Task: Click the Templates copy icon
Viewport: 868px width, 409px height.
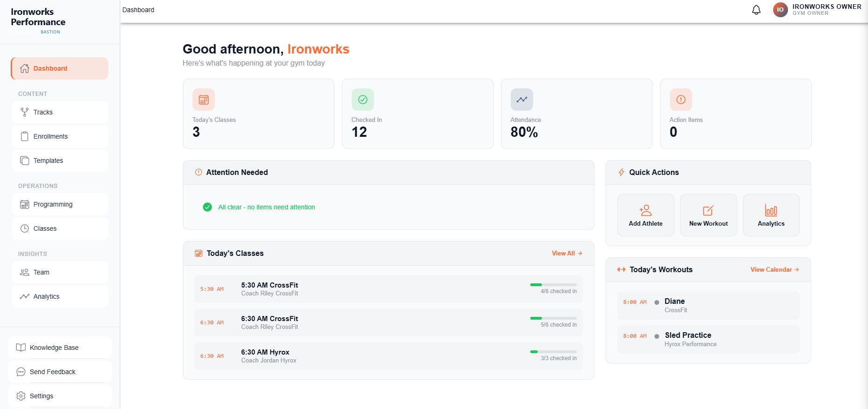Action: [x=25, y=161]
